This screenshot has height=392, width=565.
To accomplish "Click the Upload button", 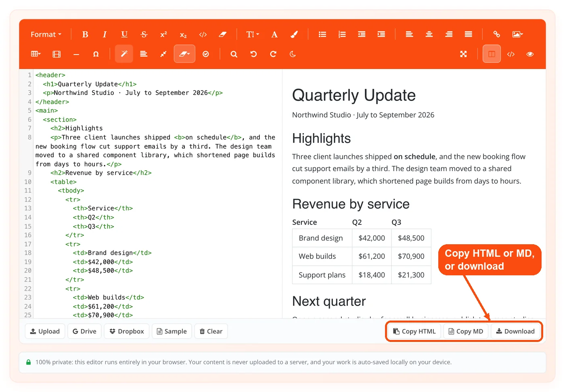I will pyautogui.click(x=45, y=331).
